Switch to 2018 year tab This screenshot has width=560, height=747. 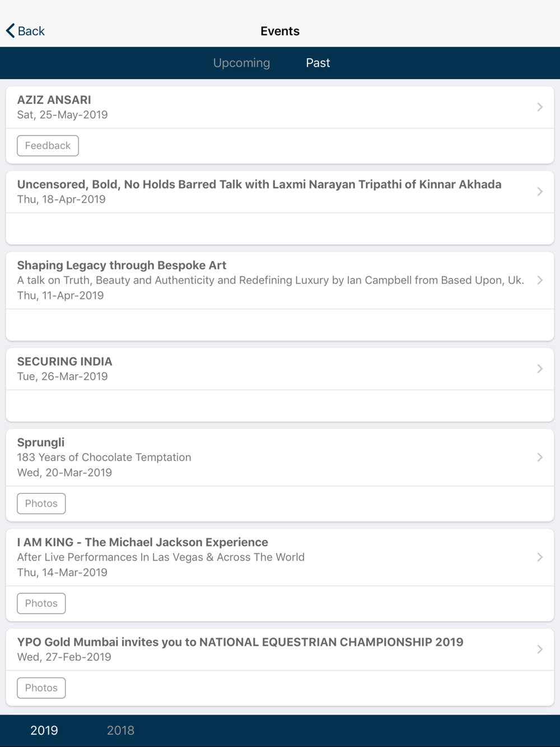point(120,730)
